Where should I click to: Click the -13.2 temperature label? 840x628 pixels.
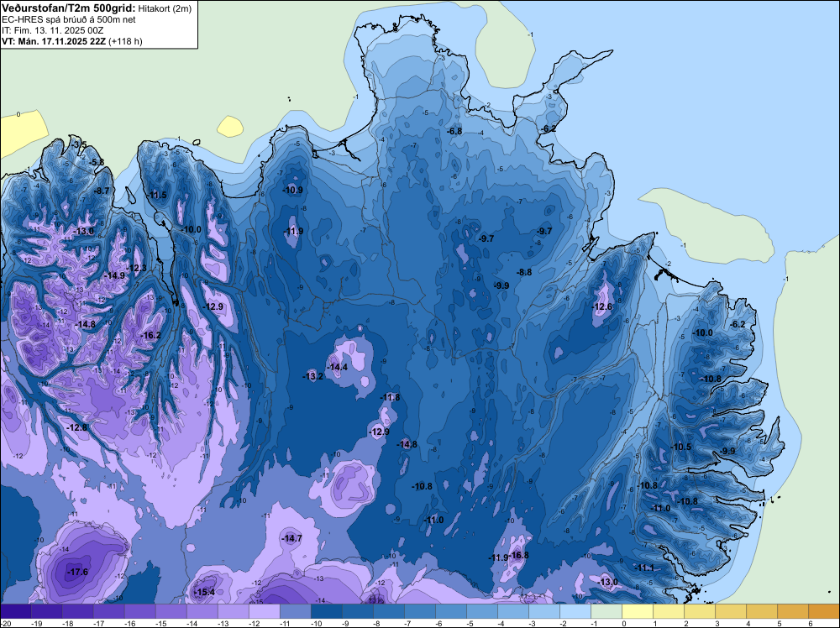[x=312, y=376]
